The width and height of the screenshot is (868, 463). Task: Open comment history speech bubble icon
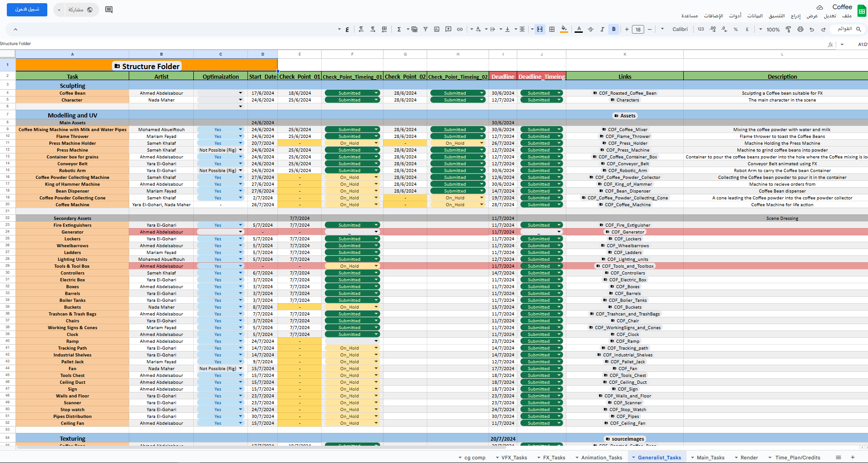click(109, 10)
